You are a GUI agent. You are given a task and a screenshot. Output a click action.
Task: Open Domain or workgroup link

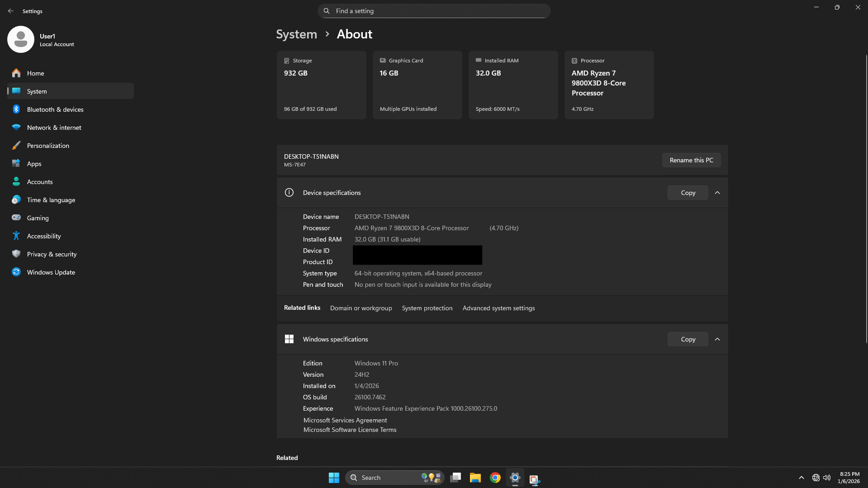coord(361,308)
